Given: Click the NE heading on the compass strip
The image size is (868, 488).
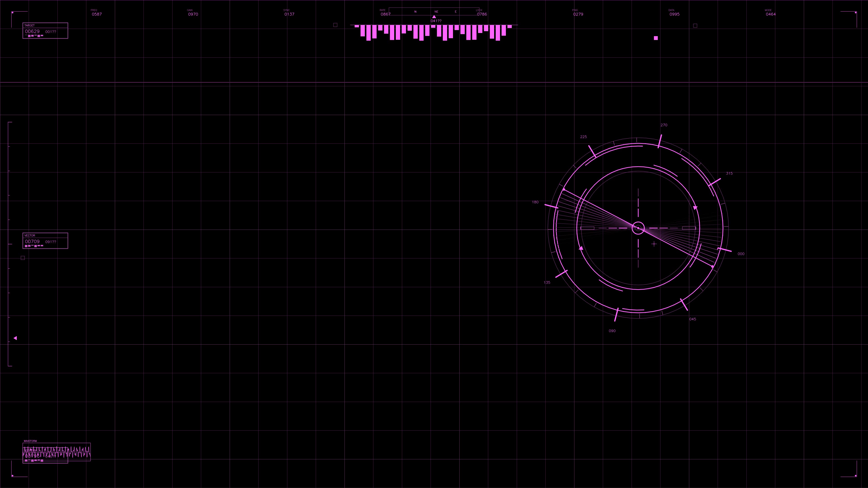Looking at the screenshot, I should pos(437,12).
